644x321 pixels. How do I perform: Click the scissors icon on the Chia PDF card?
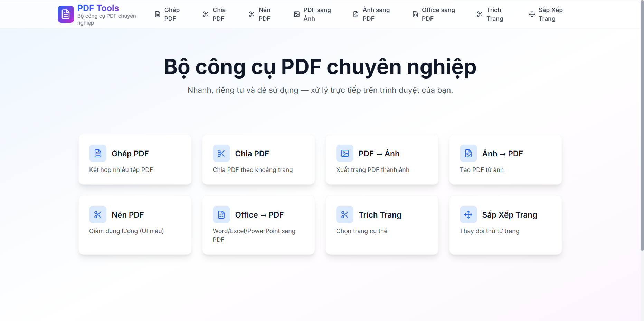tap(221, 153)
